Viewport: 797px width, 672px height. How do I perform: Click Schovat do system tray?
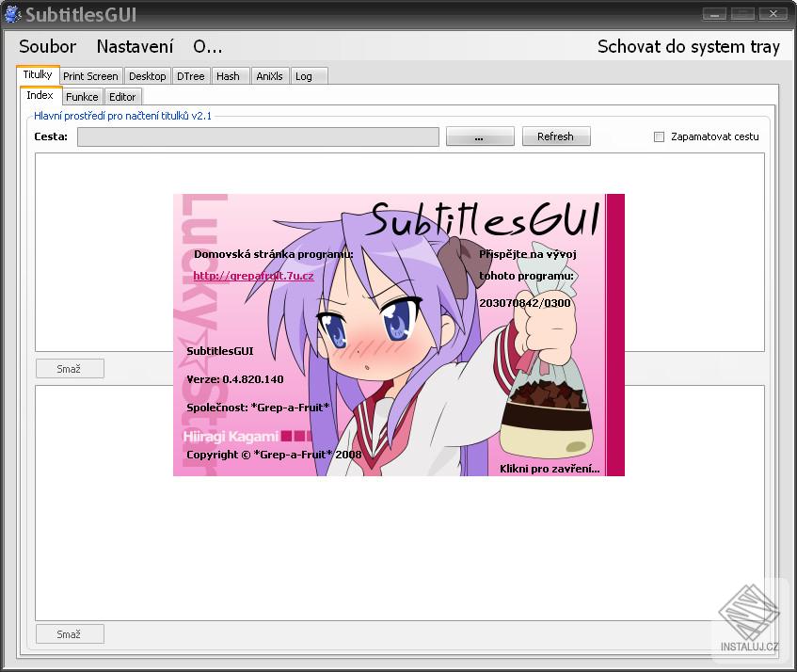click(x=689, y=45)
